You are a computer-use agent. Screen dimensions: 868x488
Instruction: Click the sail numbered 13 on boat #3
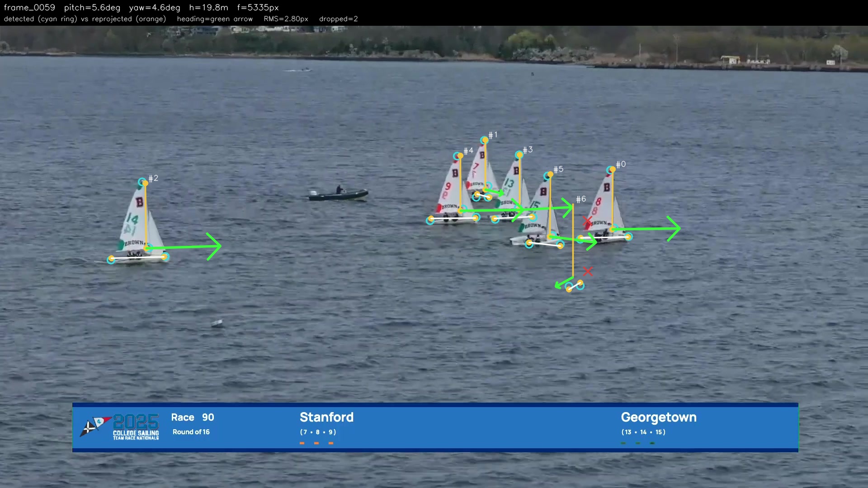pos(509,183)
